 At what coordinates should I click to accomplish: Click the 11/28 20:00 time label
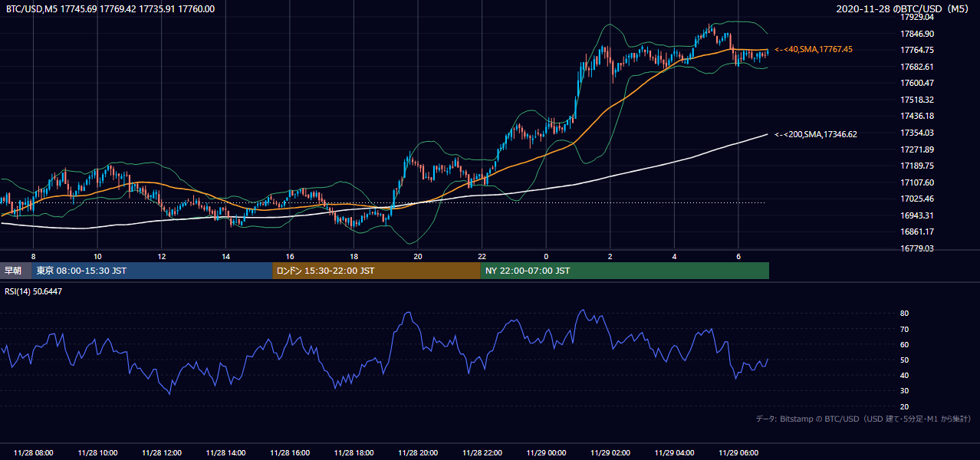point(418,453)
